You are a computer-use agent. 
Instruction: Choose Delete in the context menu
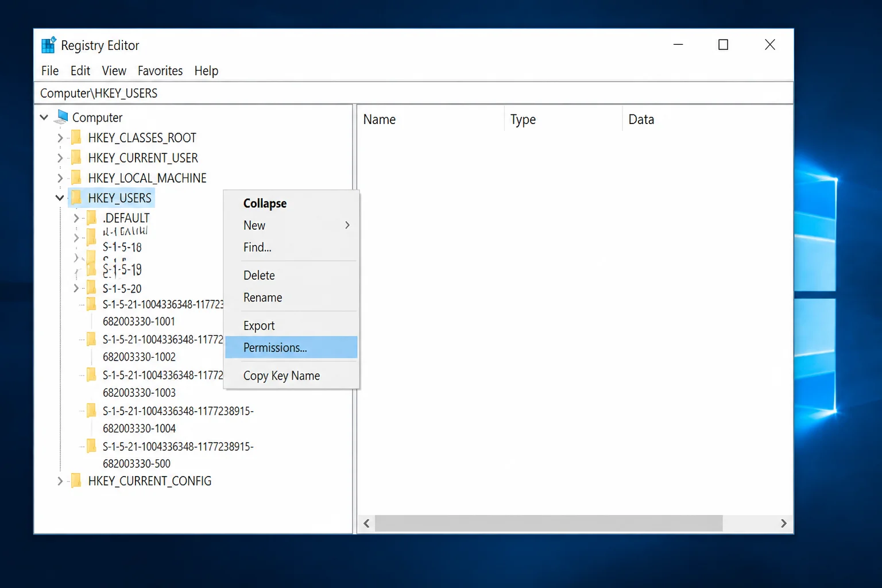pyautogui.click(x=292, y=276)
